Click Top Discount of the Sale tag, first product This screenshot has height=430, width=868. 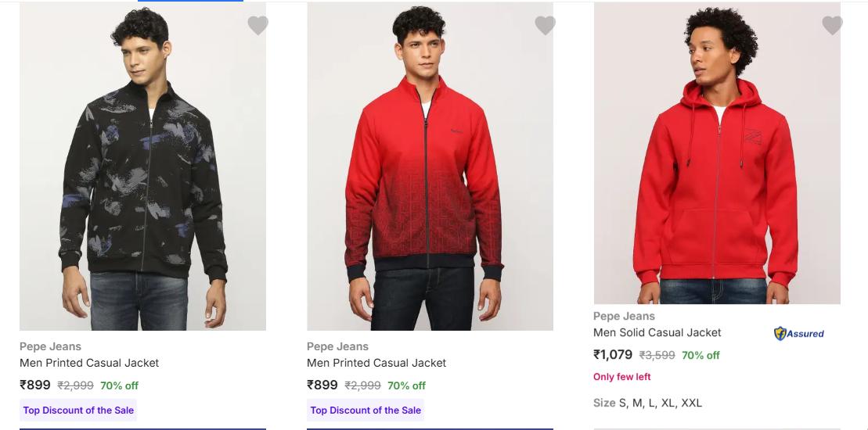[x=78, y=410]
